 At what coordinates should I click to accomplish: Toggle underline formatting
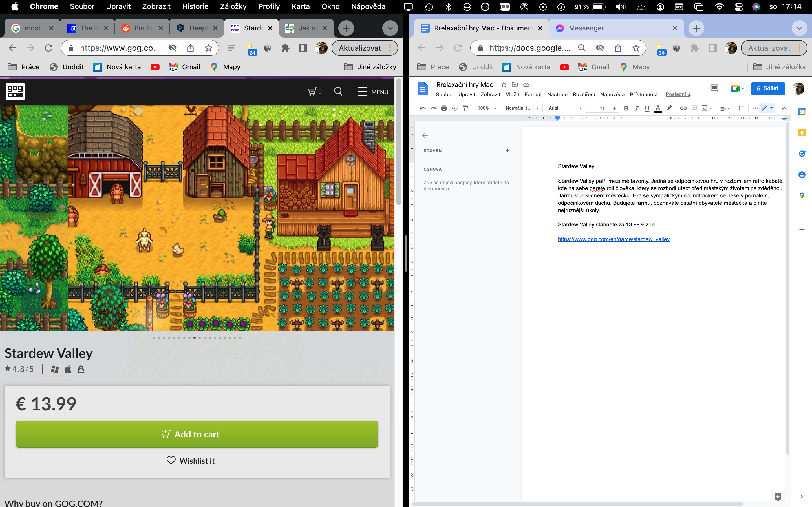click(647, 108)
